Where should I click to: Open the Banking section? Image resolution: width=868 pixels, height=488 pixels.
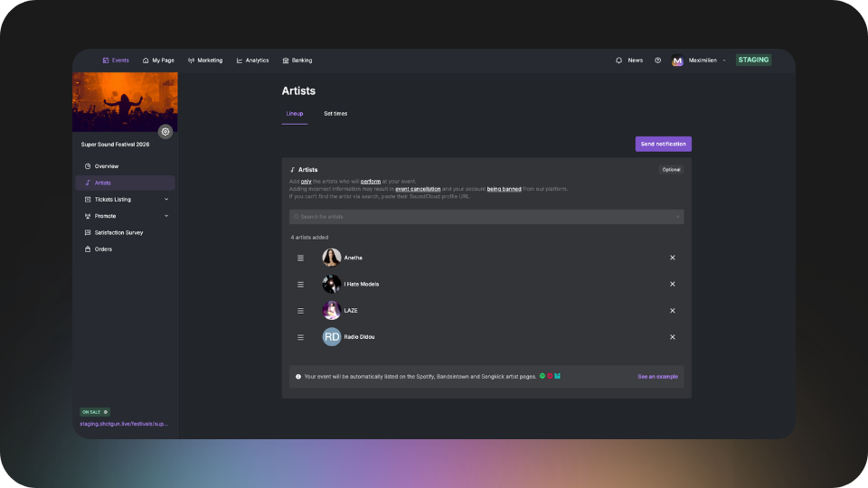297,61
